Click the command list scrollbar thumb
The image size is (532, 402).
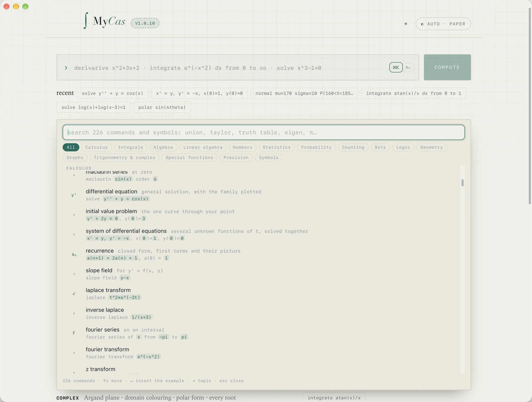462,182
